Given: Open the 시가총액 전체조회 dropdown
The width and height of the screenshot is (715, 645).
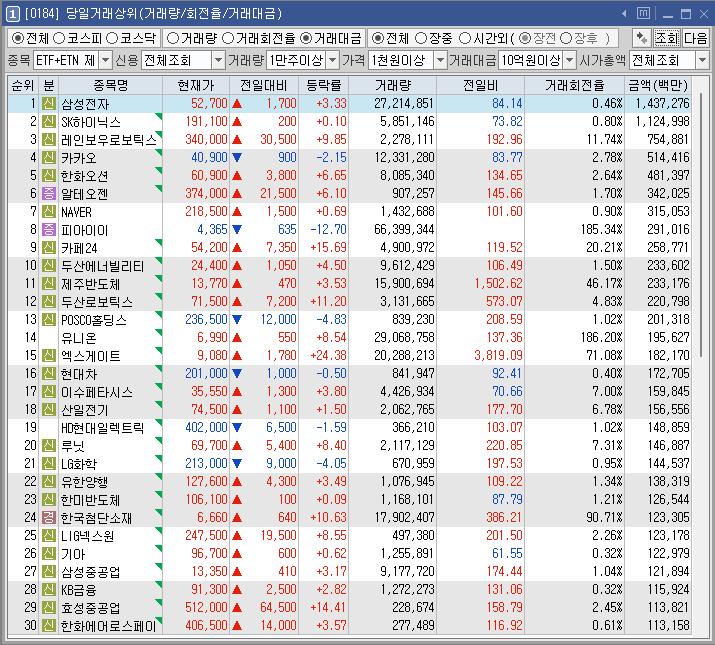Looking at the screenshot, I should click(x=702, y=60).
